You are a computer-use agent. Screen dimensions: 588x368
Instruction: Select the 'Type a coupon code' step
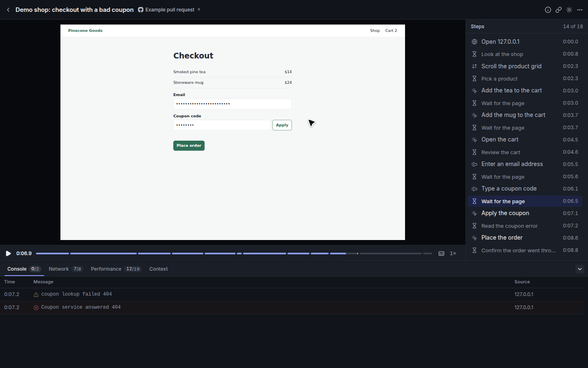point(525,189)
